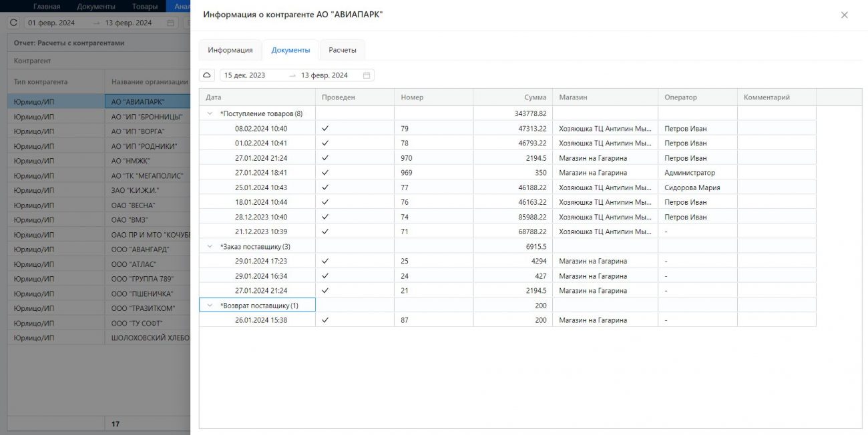Select the row dated 28.12.2023 10:40
This screenshot has width=868, height=435.
click(260, 217)
